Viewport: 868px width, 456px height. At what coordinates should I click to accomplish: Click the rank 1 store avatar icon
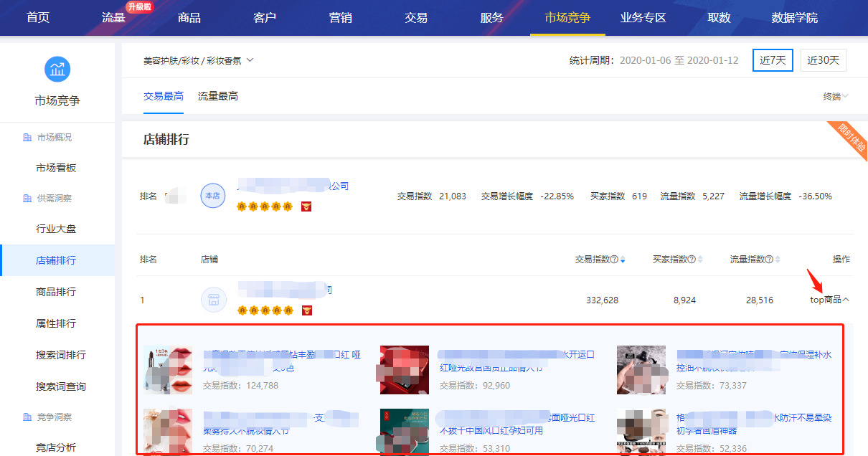coord(213,300)
